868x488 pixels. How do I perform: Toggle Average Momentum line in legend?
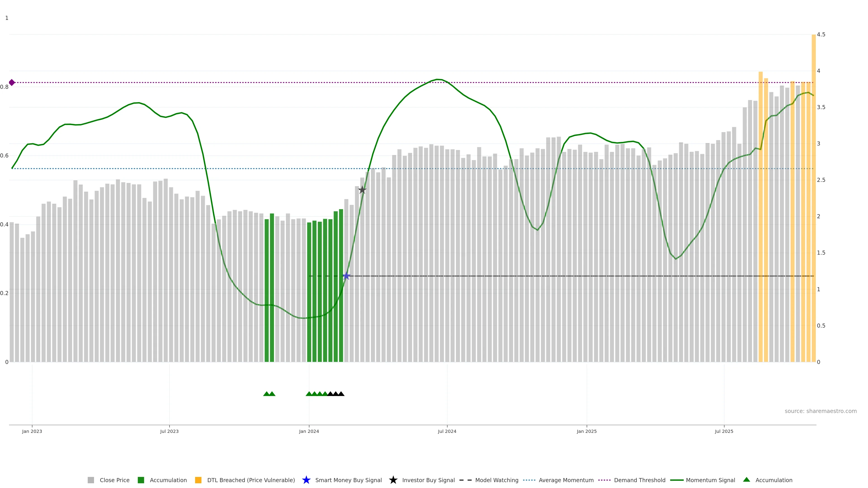566,480
